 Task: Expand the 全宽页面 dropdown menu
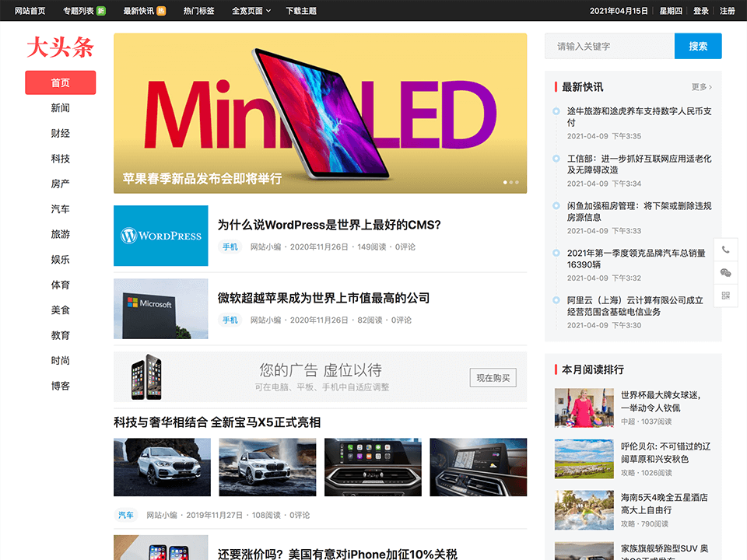point(251,11)
